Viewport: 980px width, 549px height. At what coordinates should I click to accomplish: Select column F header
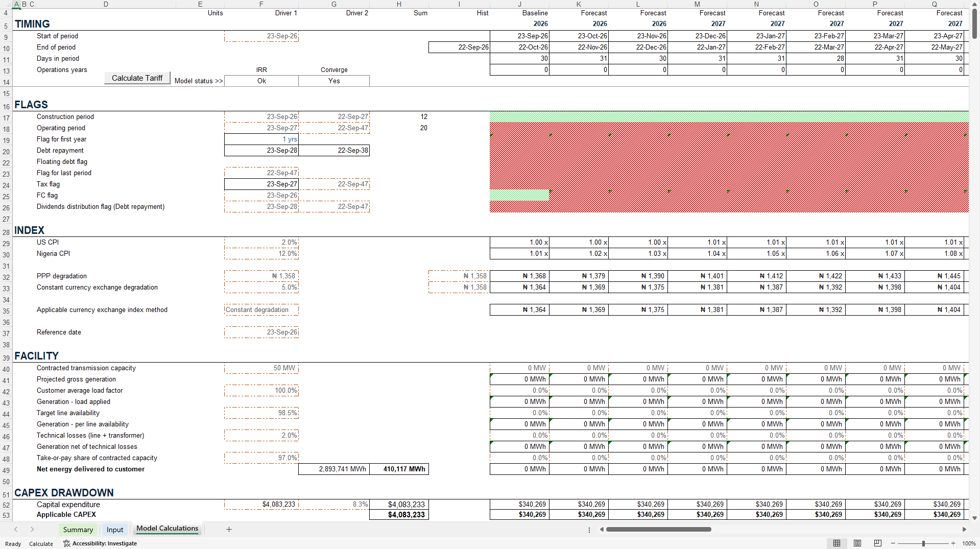(x=261, y=4)
